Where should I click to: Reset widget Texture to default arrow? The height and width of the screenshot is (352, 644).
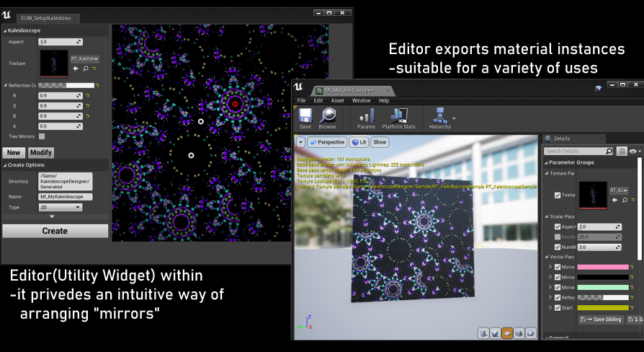pyautogui.click(x=94, y=69)
